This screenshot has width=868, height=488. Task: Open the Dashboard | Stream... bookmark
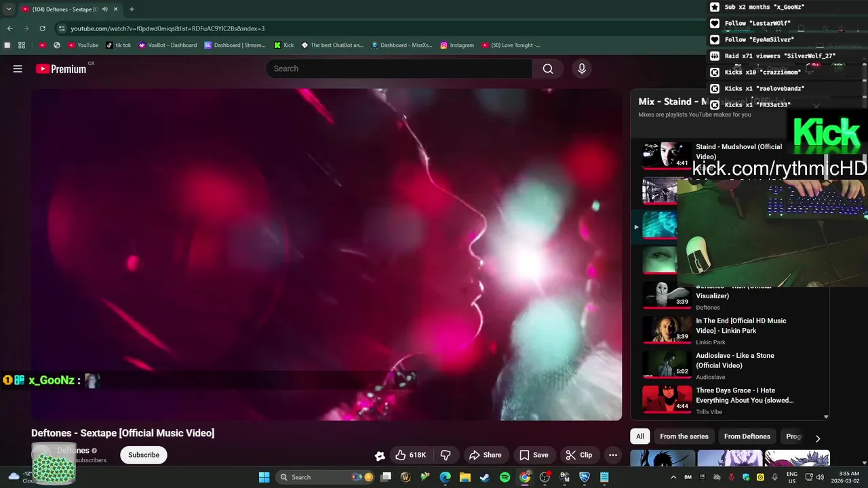[x=235, y=45]
